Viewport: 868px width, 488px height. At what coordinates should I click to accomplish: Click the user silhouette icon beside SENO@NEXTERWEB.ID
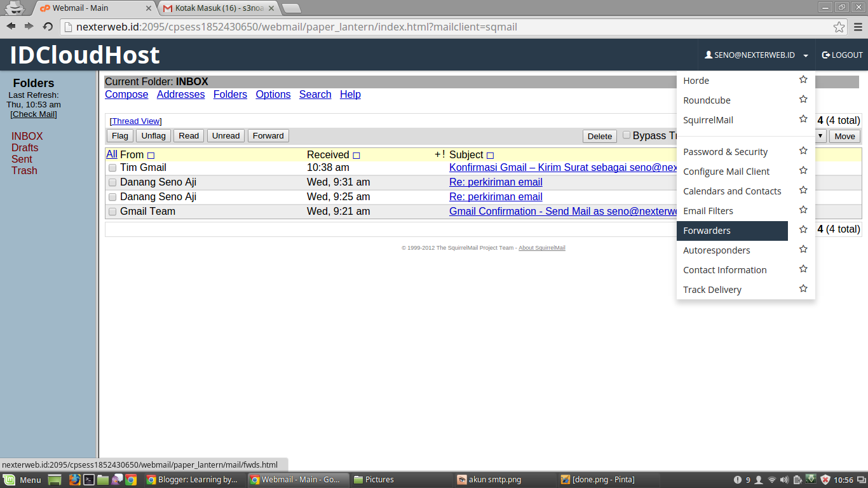point(708,55)
